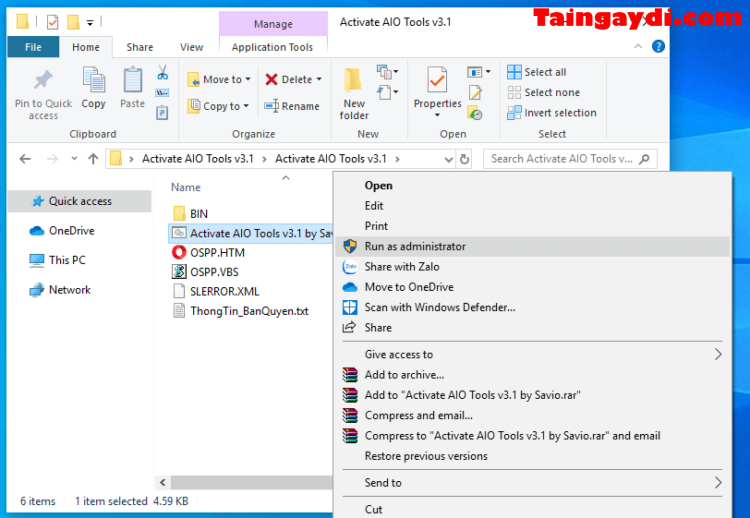Click the Paste shortcut icon in Clipboard
750x518 pixels.
[x=163, y=113]
